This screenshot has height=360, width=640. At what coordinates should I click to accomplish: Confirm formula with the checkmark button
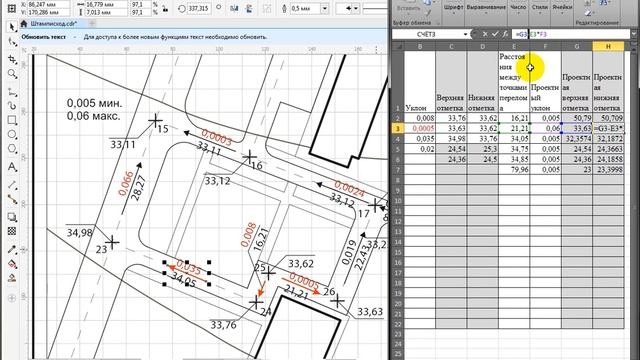click(495, 34)
